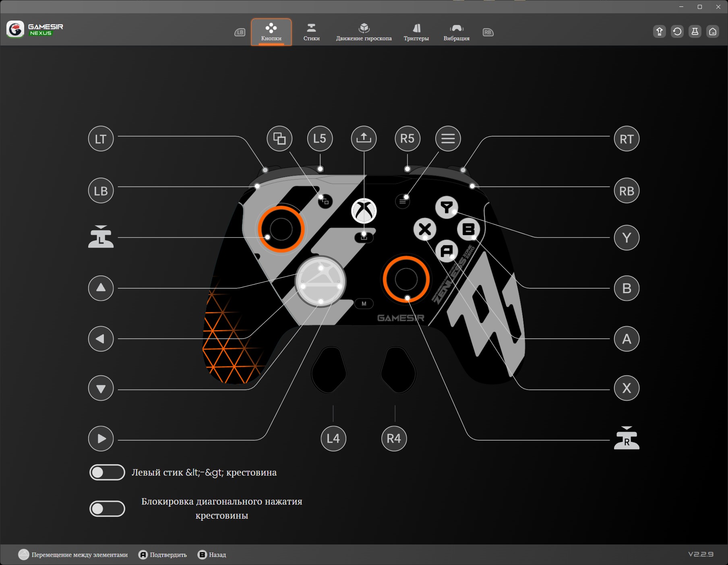The width and height of the screenshot is (728, 565).
Task: Click the upload arrow icon in the header
Action: point(660,31)
